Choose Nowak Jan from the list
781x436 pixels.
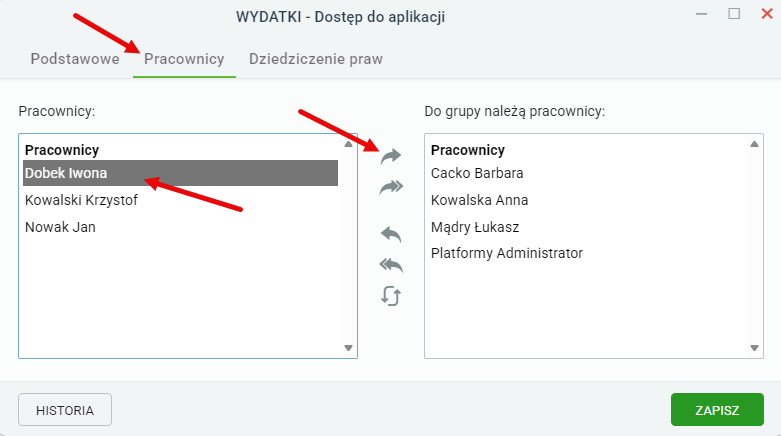tap(180, 227)
